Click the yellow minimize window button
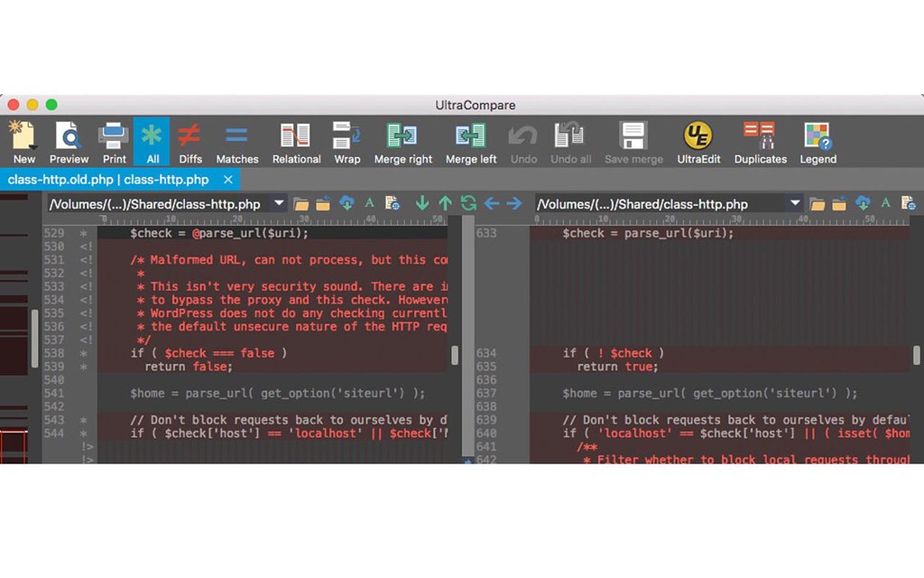The width and height of the screenshot is (924, 578). point(32,105)
